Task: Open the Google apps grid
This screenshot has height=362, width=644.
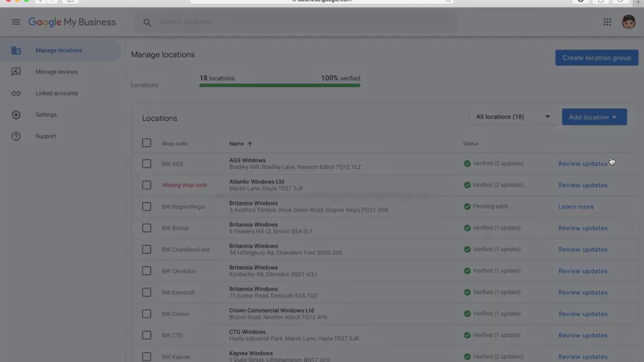Action: pyautogui.click(x=607, y=22)
